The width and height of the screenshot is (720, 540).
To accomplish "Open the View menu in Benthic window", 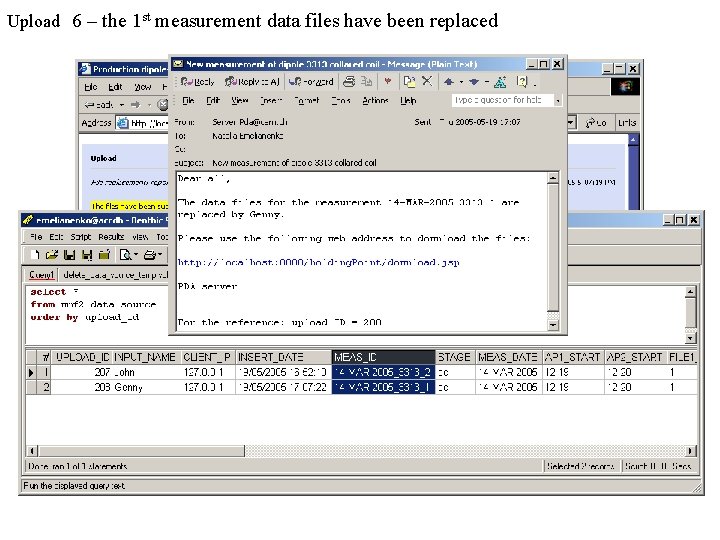I will pyautogui.click(x=140, y=237).
